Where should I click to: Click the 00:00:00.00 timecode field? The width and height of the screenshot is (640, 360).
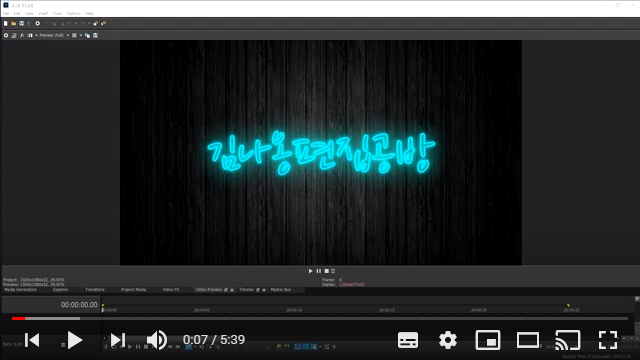click(x=79, y=305)
